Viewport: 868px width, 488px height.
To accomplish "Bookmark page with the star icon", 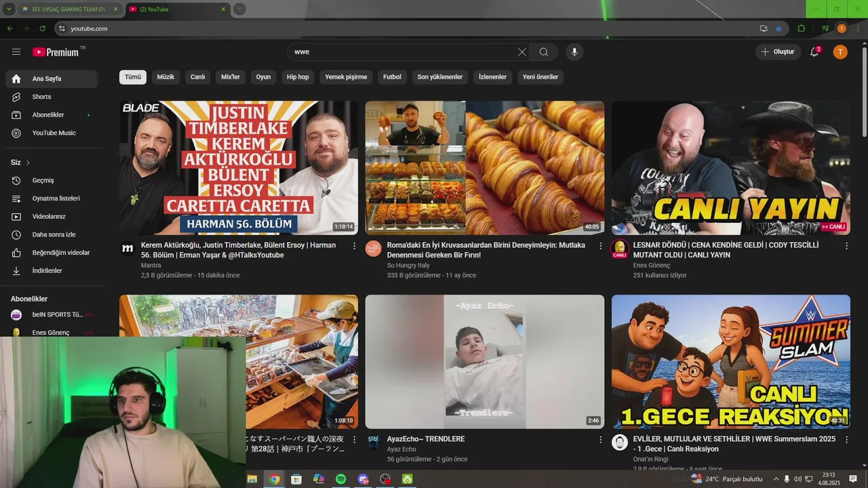I will 778,28.
